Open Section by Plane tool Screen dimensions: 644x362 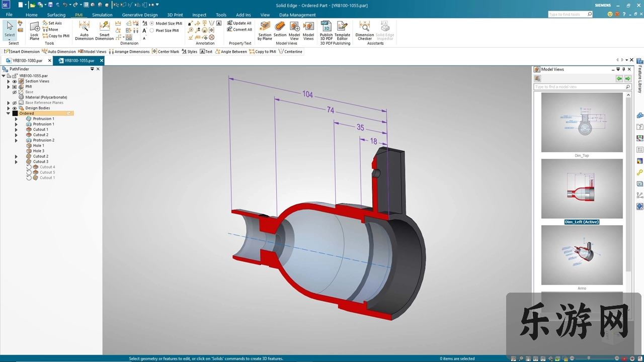265,31
